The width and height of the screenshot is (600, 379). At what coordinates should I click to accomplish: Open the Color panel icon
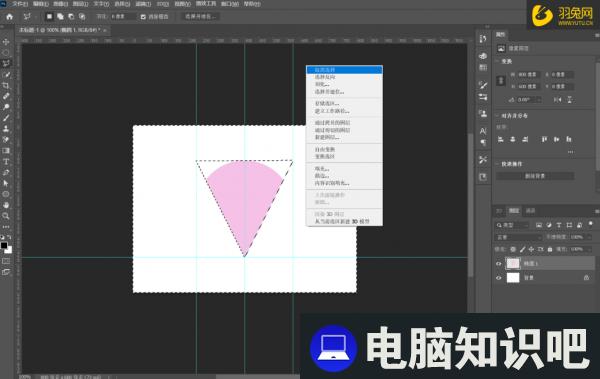[x=483, y=56]
